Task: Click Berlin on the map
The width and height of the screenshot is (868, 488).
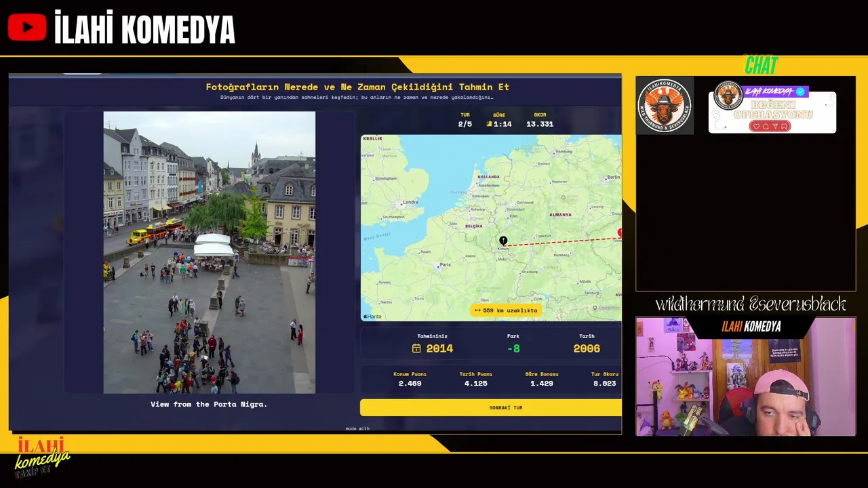Action: 614,177
